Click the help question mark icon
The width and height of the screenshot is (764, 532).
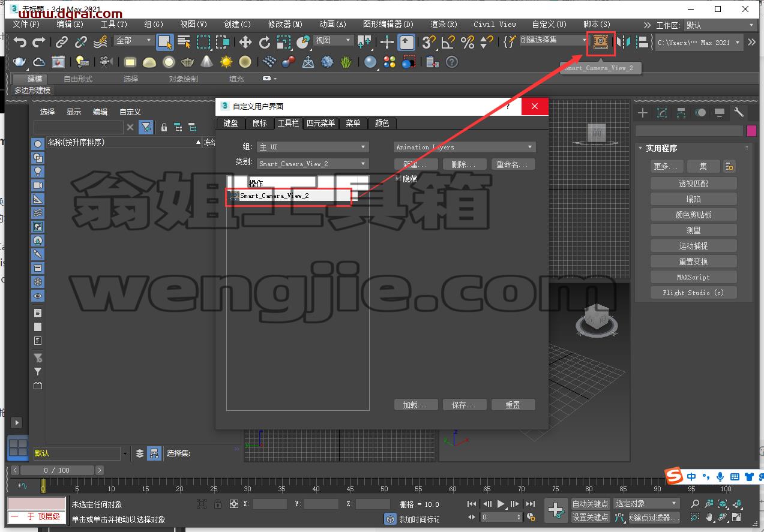(452, 62)
